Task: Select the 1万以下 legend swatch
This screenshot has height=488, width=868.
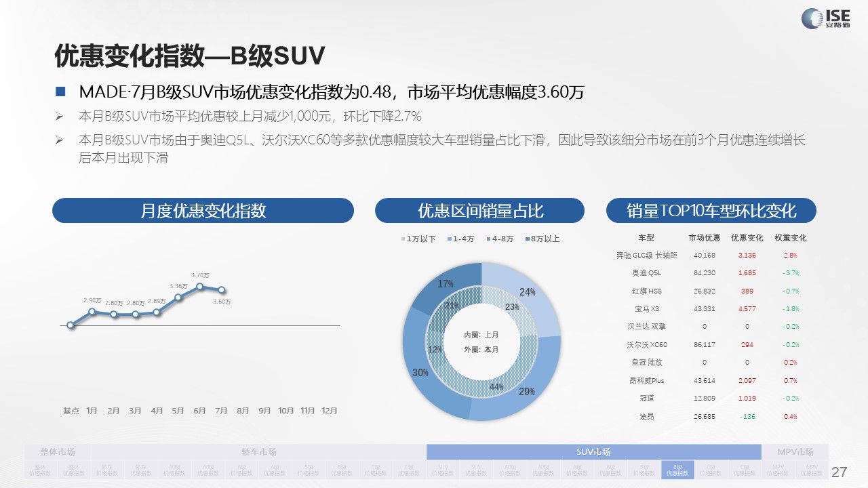Action: (403, 239)
